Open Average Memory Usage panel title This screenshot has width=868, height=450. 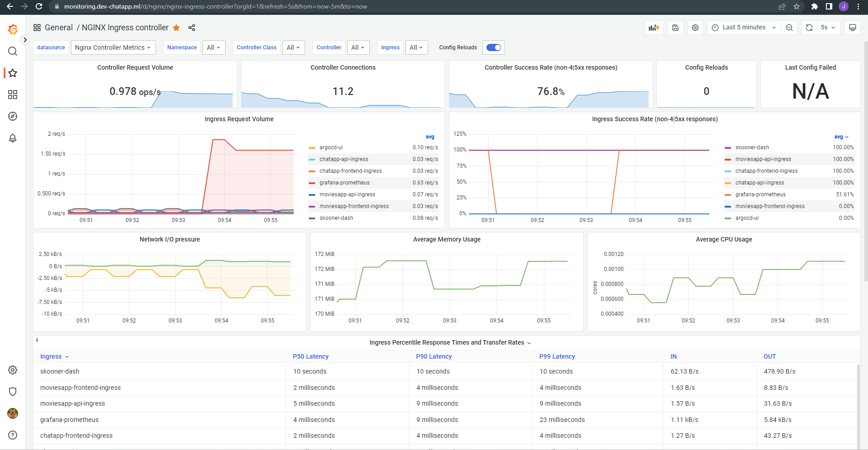click(447, 239)
